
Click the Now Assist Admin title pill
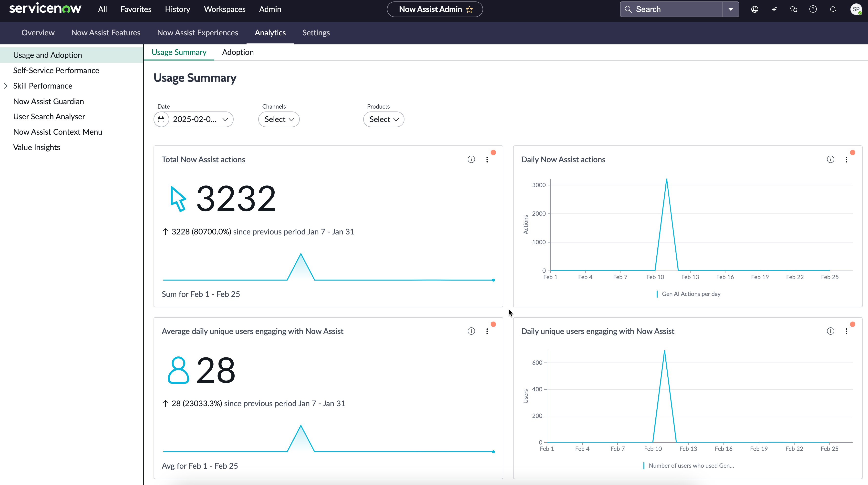click(x=435, y=9)
